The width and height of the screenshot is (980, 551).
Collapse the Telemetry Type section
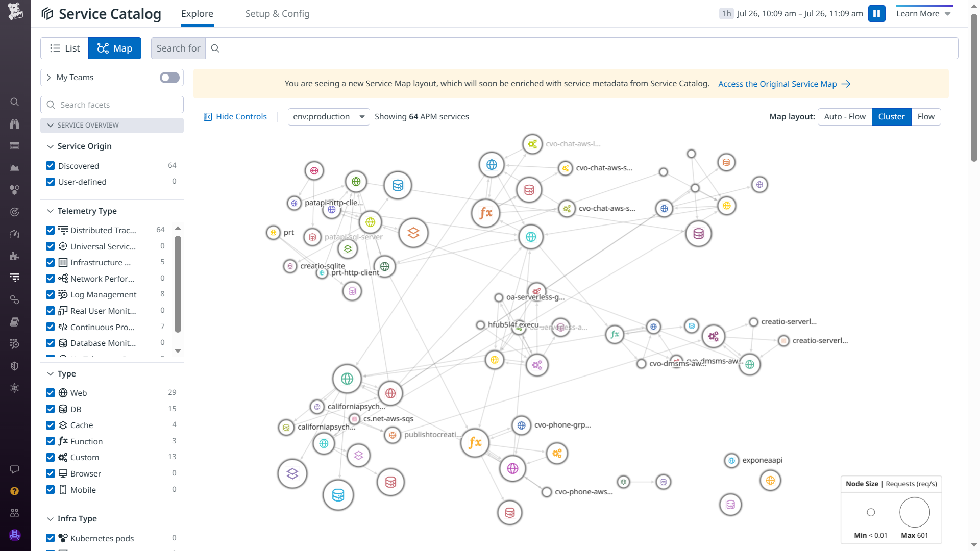click(x=50, y=211)
